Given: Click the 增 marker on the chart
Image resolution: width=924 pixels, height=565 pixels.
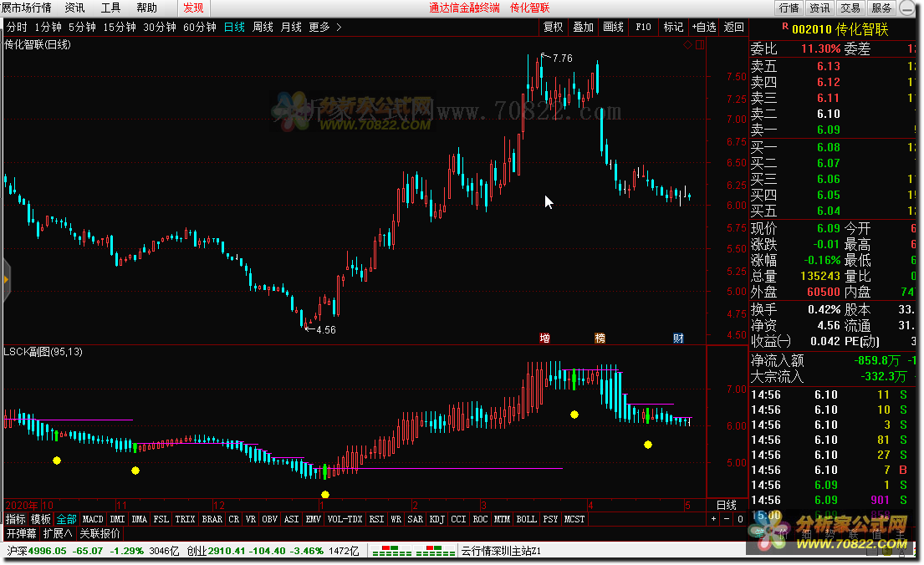Looking at the screenshot, I should [544, 338].
